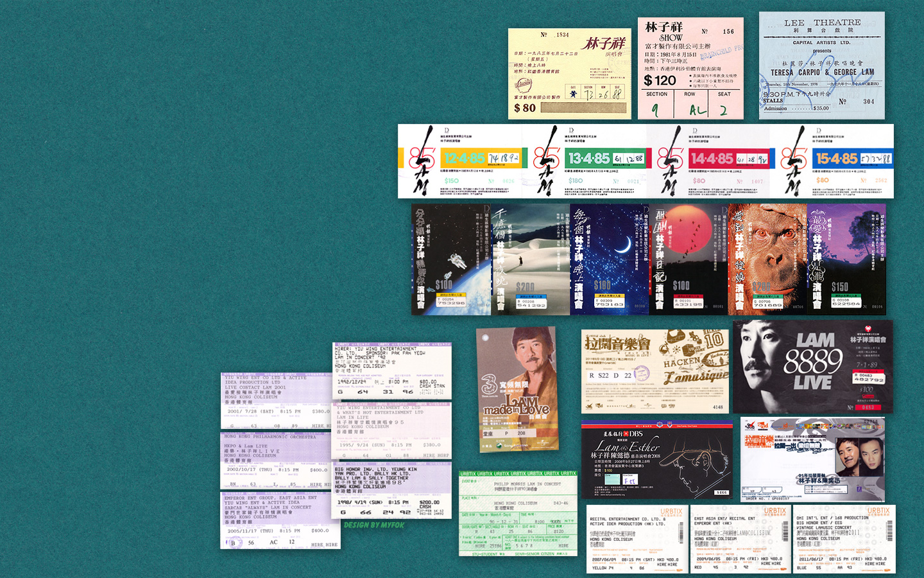Open the desert dunes $200 ticket
The height and width of the screenshot is (578, 924).
coord(531,259)
